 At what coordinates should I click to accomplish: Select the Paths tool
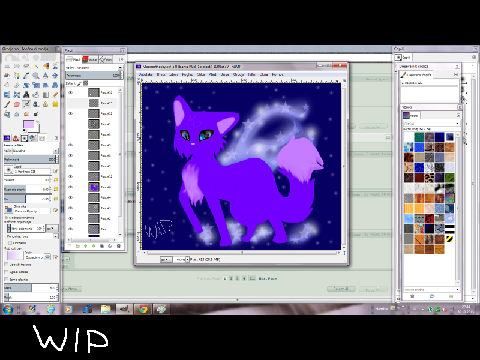tap(17, 75)
